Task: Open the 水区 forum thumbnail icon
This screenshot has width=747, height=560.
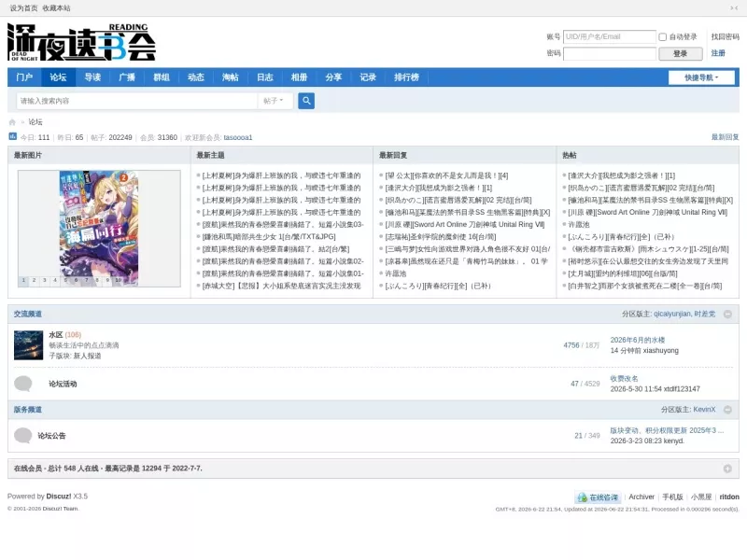Action: (x=29, y=345)
